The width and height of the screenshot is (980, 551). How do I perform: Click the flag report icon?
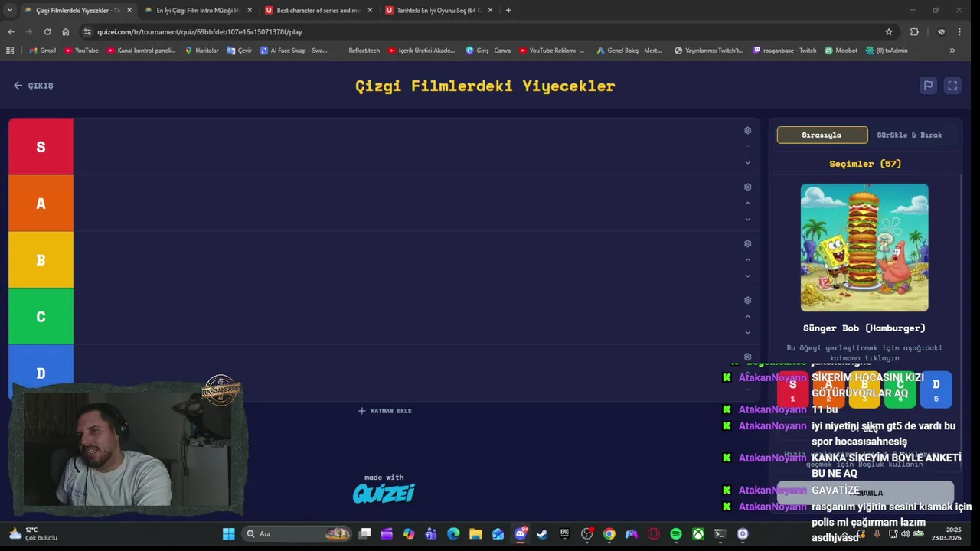pyautogui.click(x=928, y=86)
